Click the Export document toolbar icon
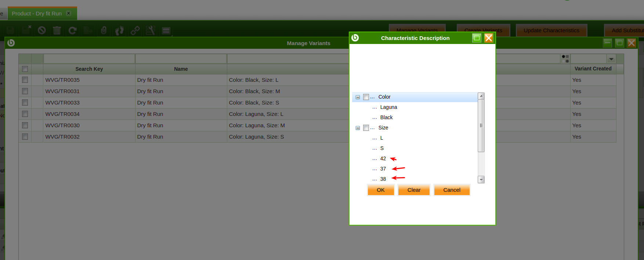The height and width of the screenshot is (260, 644). tap(88, 30)
